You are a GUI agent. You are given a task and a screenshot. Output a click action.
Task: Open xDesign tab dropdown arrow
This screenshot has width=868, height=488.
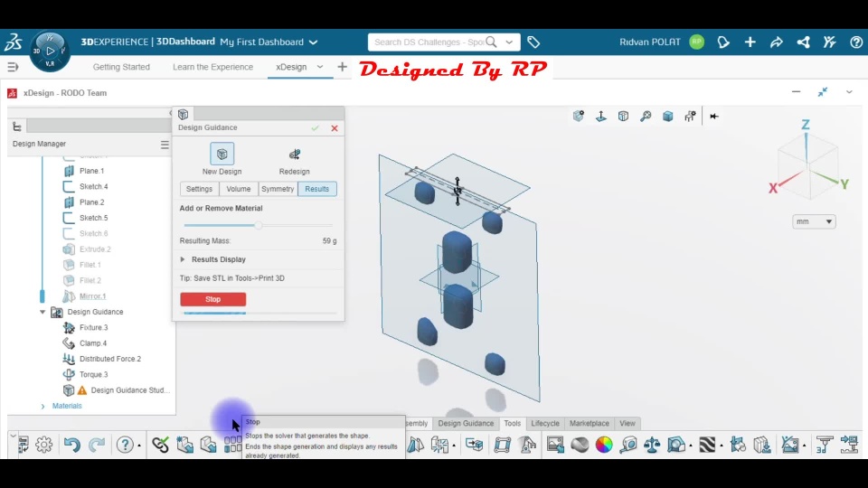click(x=320, y=67)
